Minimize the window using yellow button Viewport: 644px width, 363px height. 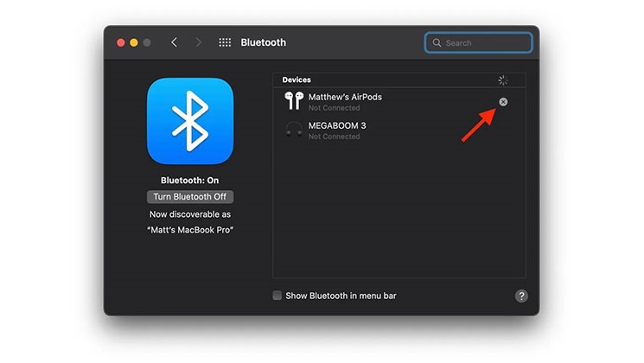134,42
